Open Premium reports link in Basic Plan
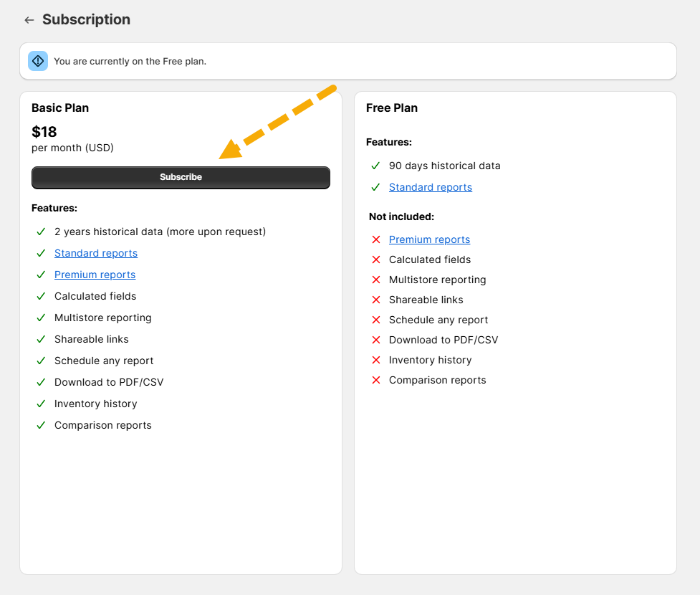700x595 pixels. pyautogui.click(x=95, y=275)
